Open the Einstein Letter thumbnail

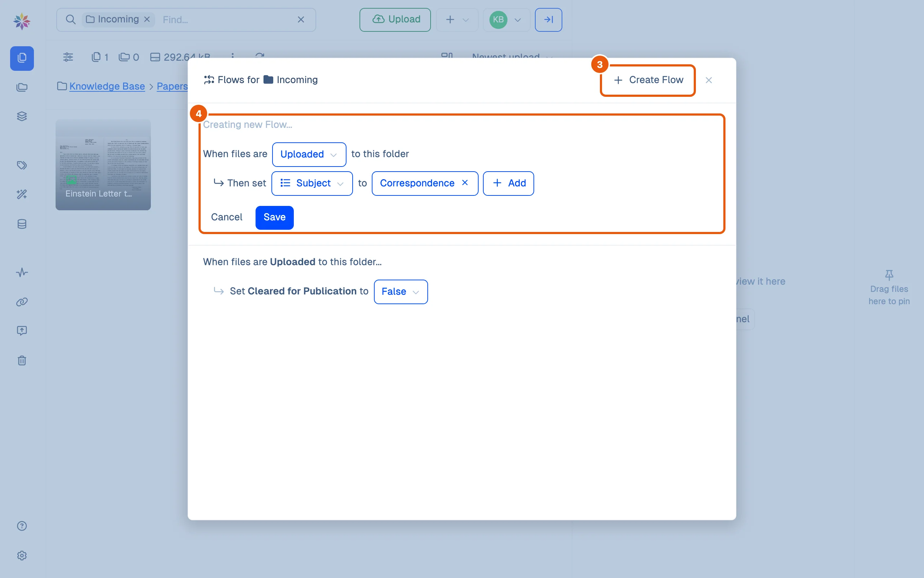click(x=103, y=165)
